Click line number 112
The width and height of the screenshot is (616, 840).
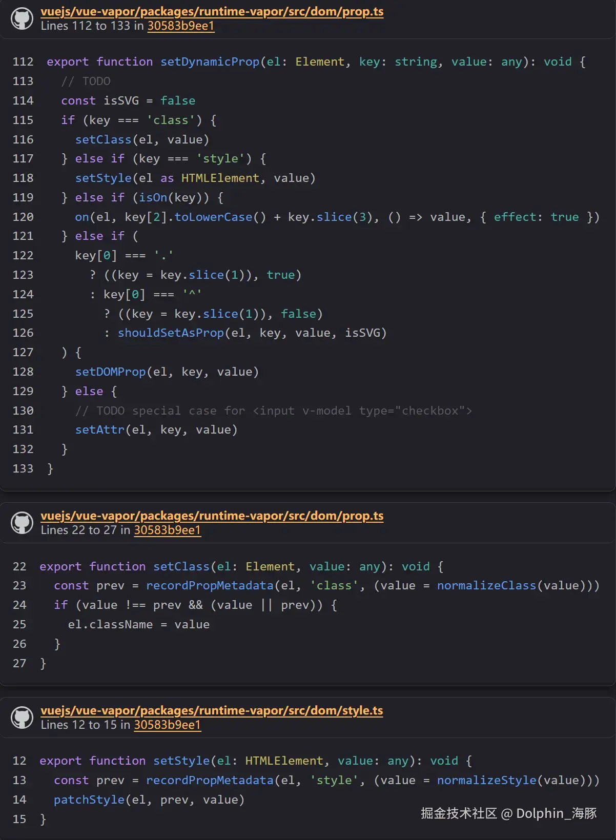coord(23,62)
